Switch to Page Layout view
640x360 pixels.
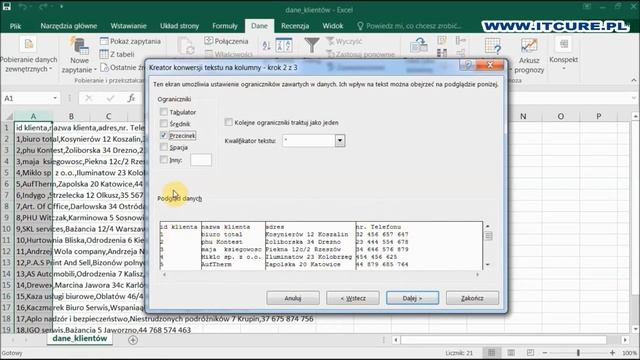511,353
